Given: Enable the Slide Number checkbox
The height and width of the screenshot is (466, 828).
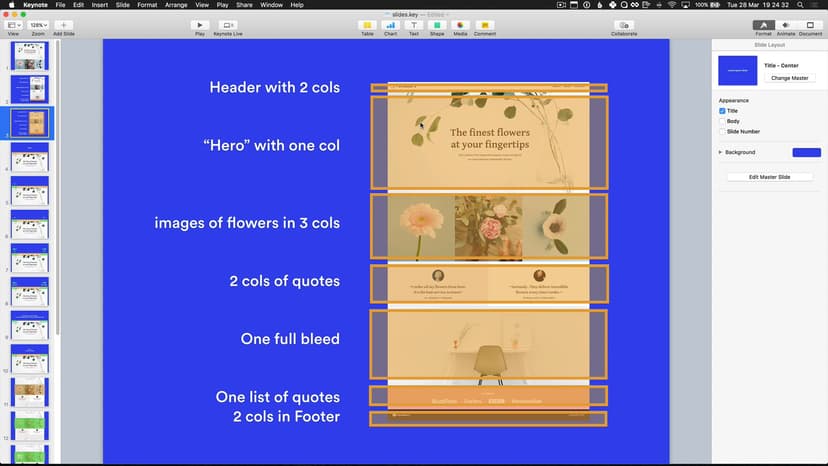Looking at the screenshot, I should [723, 132].
